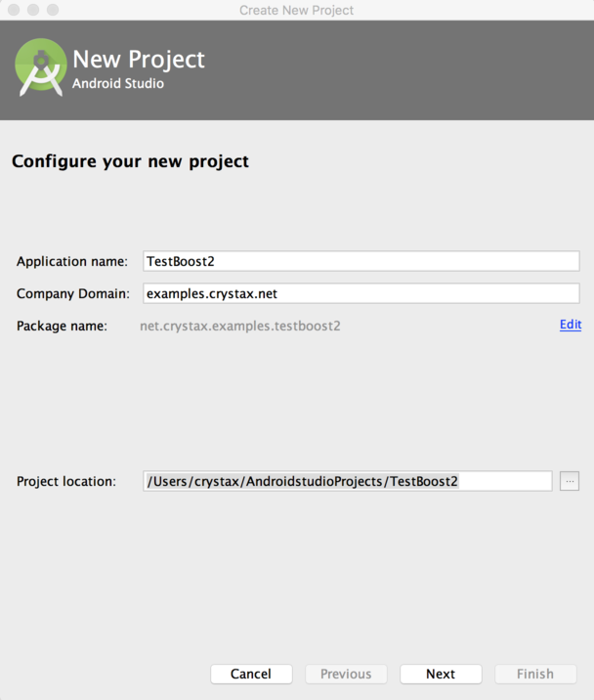
Task: Click the Company Domain label
Action: (x=73, y=293)
